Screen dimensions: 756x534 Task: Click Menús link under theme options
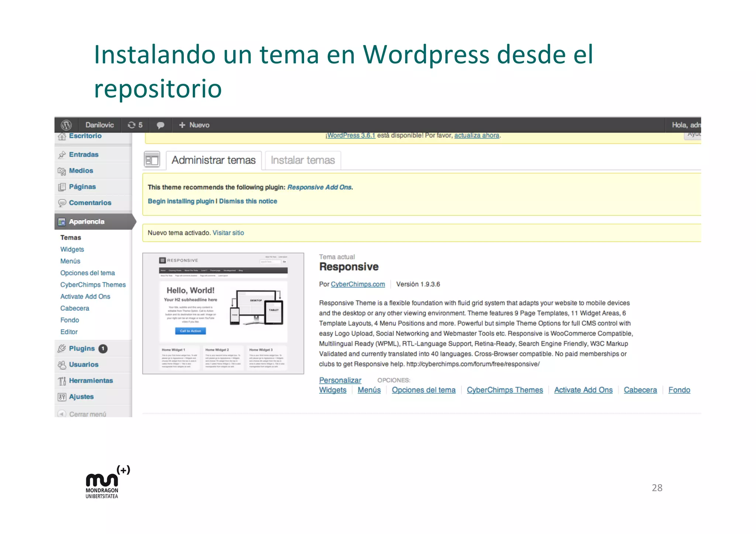click(369, 390)
